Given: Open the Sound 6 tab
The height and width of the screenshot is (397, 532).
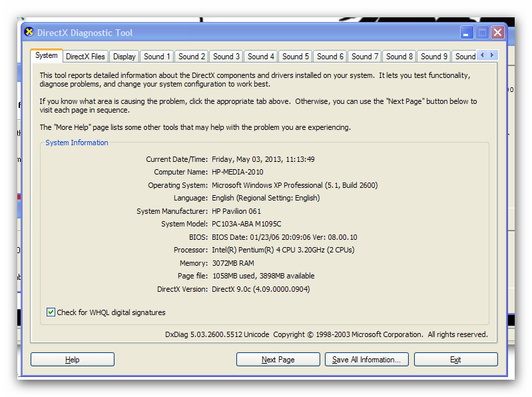Looking at the screenshot, I should click(330, 57).
